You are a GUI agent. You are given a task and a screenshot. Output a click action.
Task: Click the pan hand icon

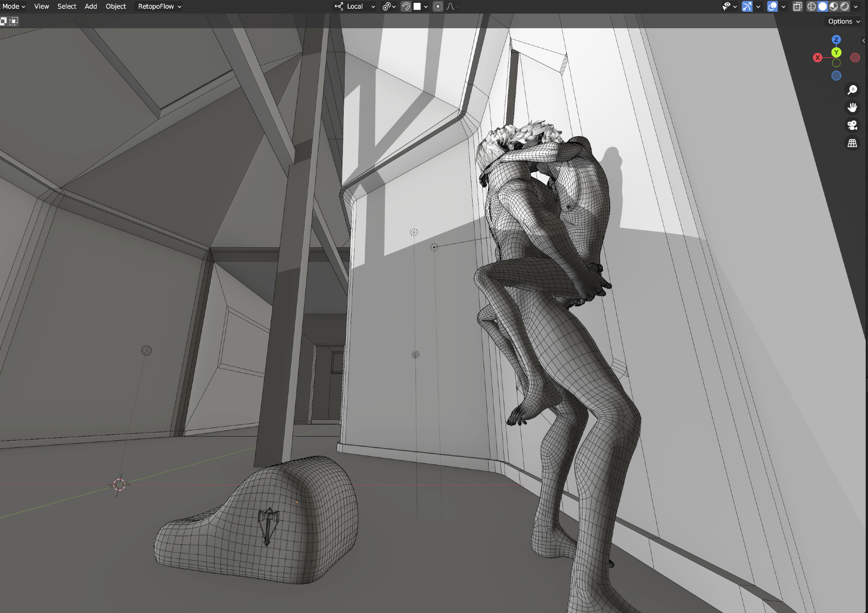point(852,107)
